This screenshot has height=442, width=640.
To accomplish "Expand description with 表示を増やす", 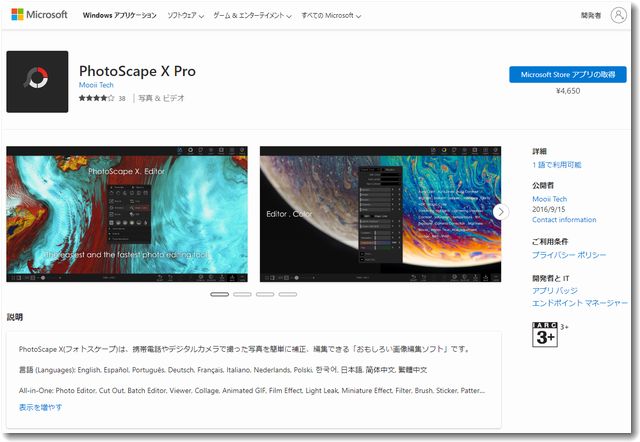I will (40, 407).
